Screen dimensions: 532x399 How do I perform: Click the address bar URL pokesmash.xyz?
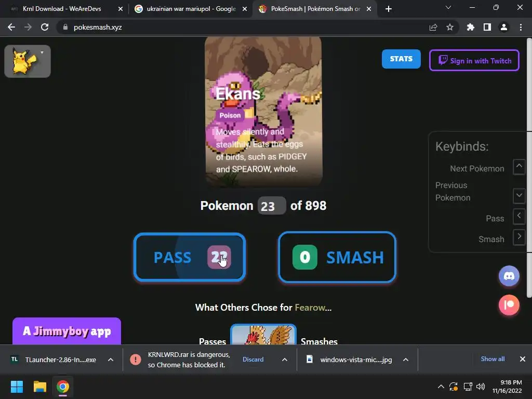(98, 27)
